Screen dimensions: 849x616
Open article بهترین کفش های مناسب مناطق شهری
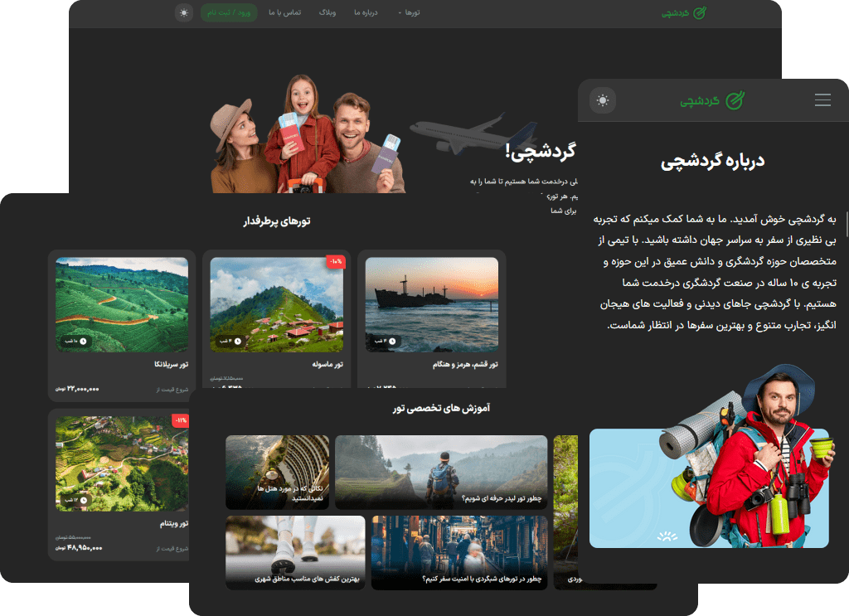point(295,551)
